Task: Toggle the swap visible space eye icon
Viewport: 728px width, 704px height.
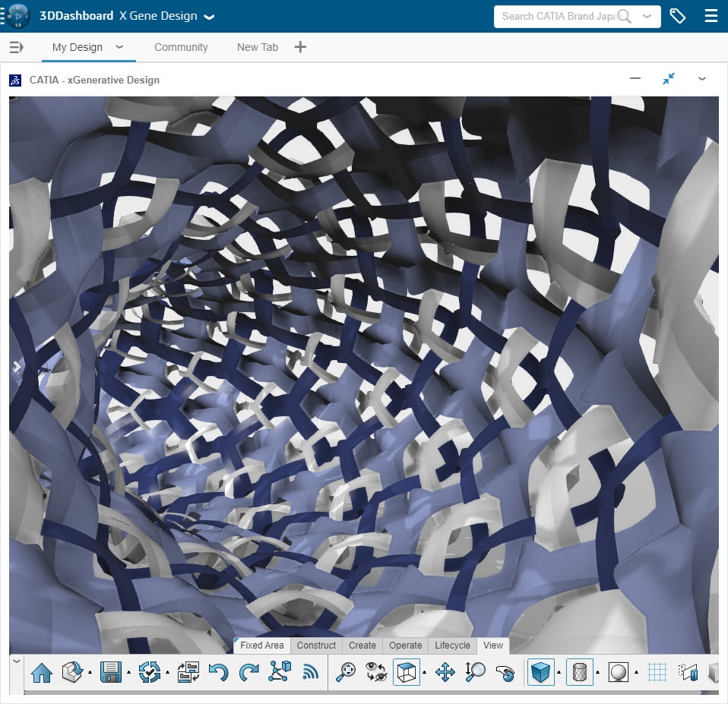Action: coord(376,672)
